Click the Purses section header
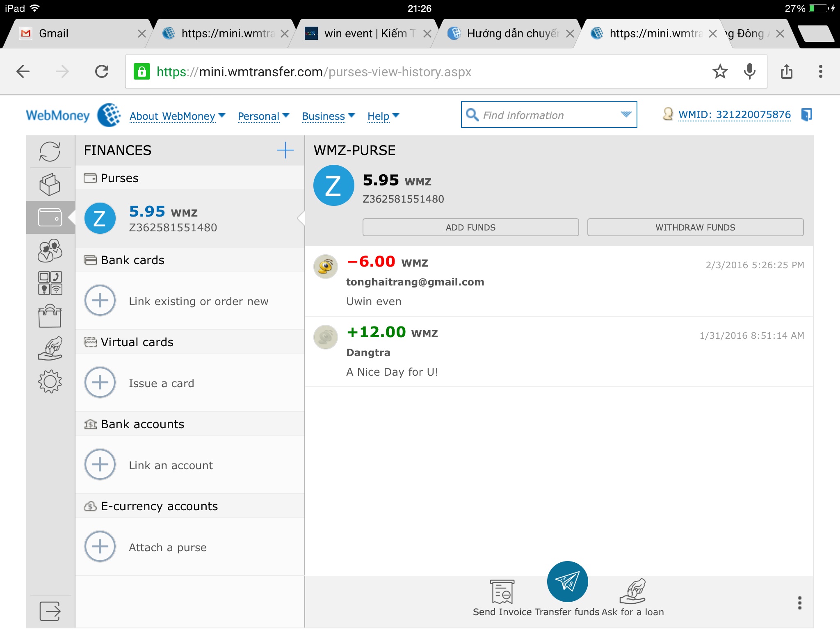 point(190,178)
